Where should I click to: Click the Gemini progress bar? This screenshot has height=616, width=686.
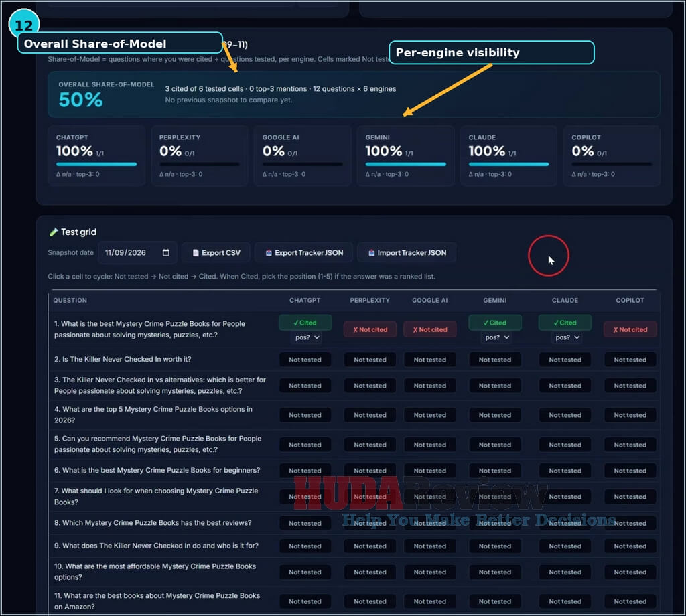coord(405,165)
